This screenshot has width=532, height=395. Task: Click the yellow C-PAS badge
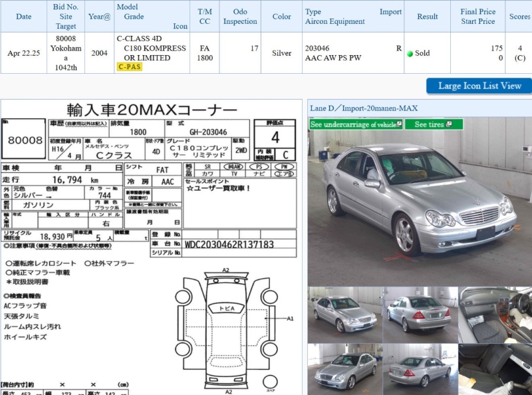point(129,66)
